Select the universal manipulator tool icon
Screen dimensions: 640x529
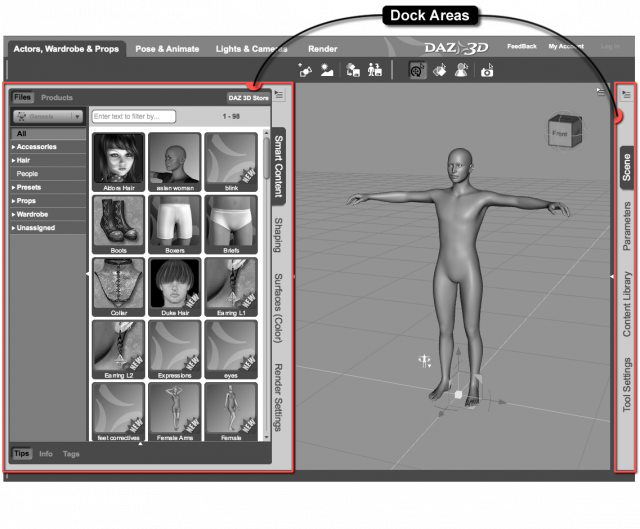click(417, 70)
